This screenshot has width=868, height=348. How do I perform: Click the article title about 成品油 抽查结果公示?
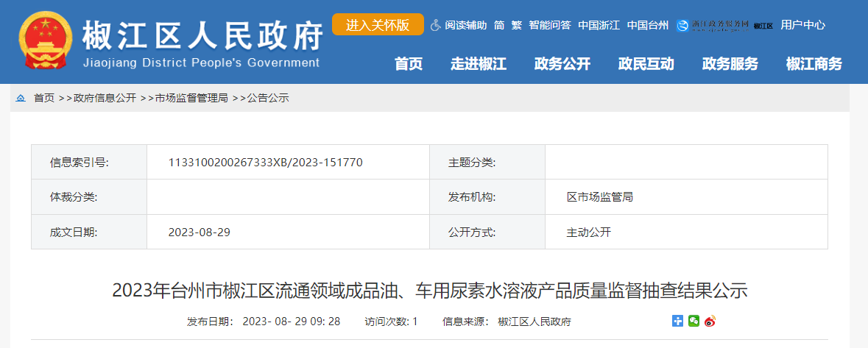[429, 291]
